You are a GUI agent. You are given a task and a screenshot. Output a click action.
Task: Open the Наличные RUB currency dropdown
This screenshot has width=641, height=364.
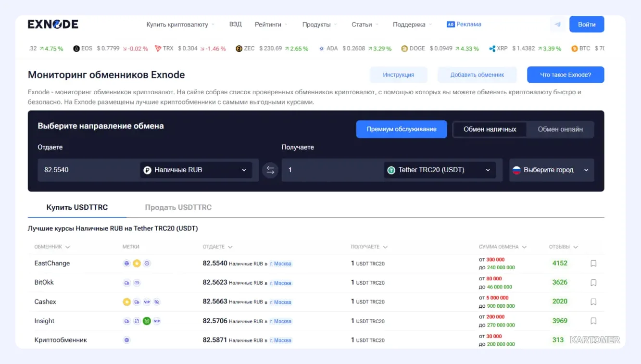coord(196,170)
